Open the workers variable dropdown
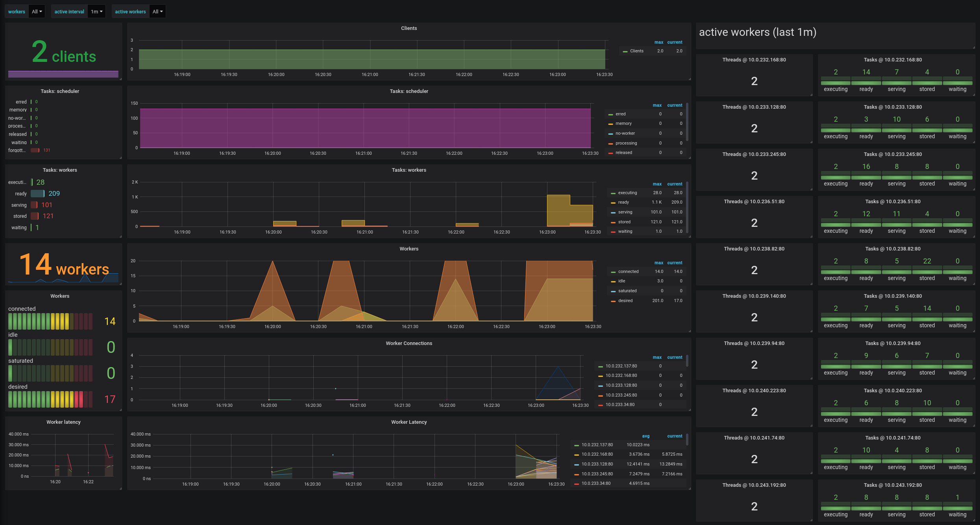 [37, 11]
